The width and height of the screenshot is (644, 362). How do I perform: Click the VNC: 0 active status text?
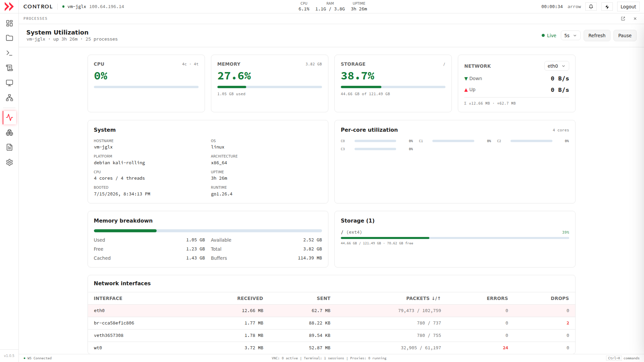click(x=285, y=358)
